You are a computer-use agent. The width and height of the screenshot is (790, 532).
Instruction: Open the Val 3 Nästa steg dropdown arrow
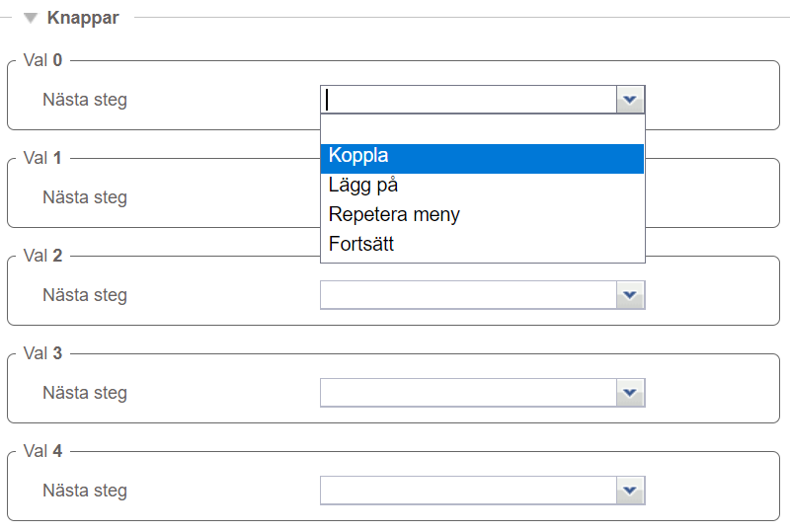(x=630, y=393)
